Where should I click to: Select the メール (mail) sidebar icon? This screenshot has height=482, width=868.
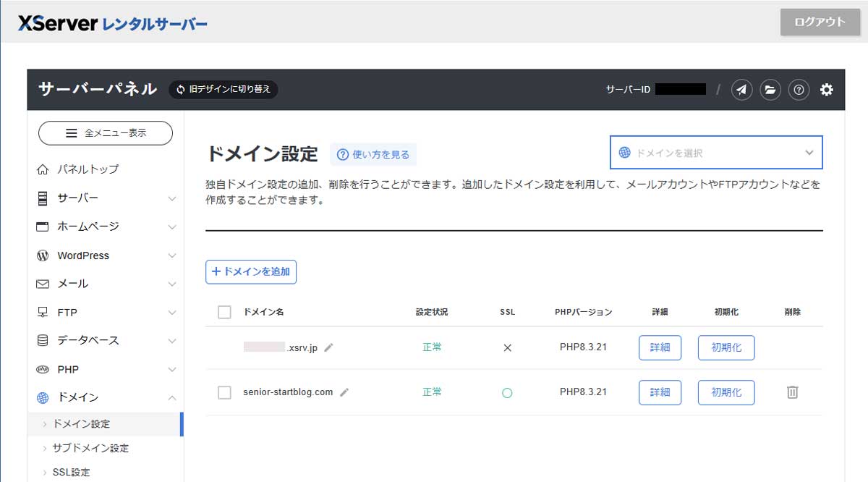click(x=43, y=284)
